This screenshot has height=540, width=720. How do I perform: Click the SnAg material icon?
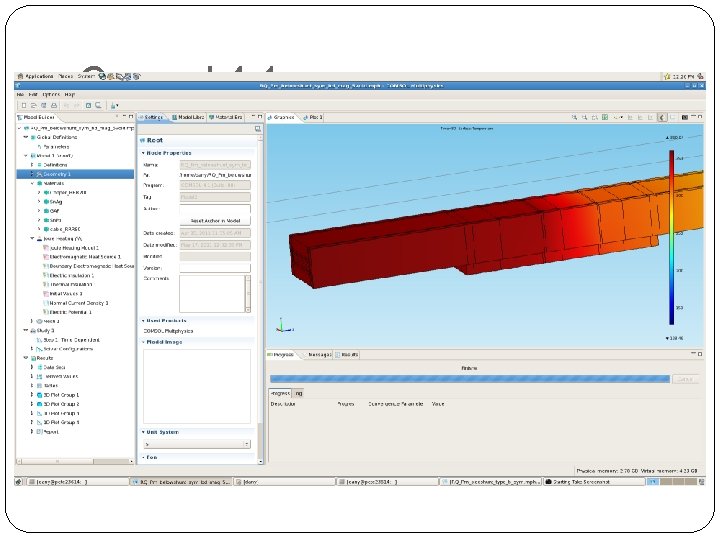pos(46,202)
